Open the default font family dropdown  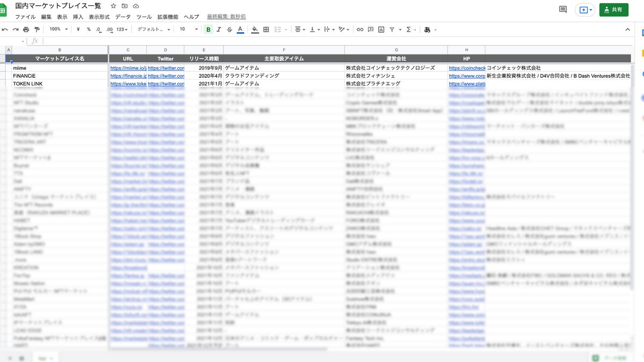(x=153, y=29)
